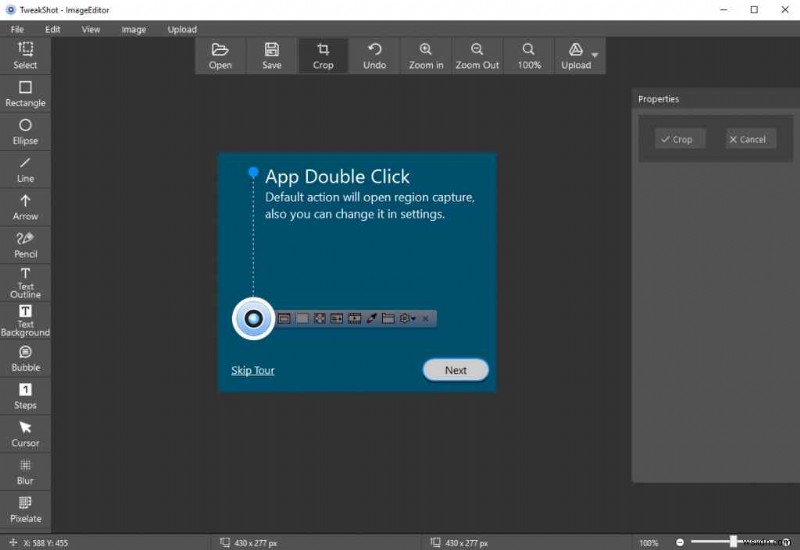Open the Upload menu
Viewport: 800px width, 550px height.
pyautogui.click(x=182, y=29)
